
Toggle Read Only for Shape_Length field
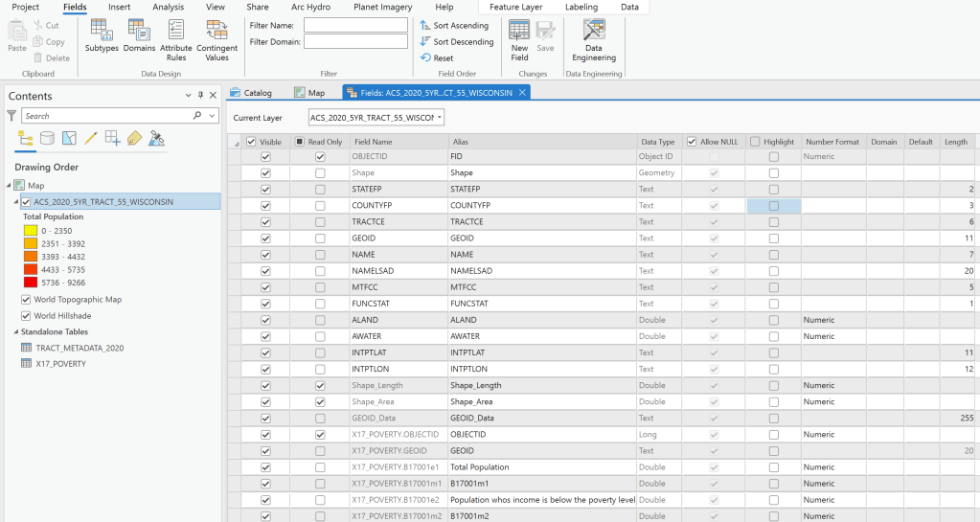tap(320, 385)
